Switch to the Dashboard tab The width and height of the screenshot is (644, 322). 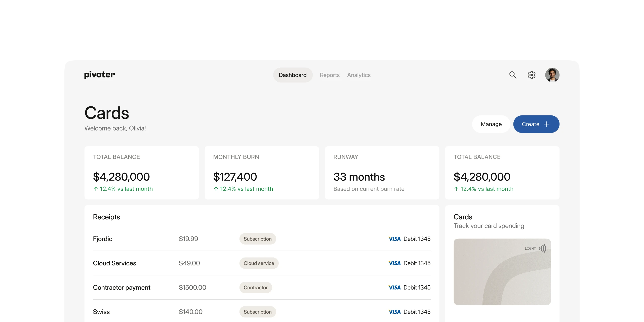[293, 75]
